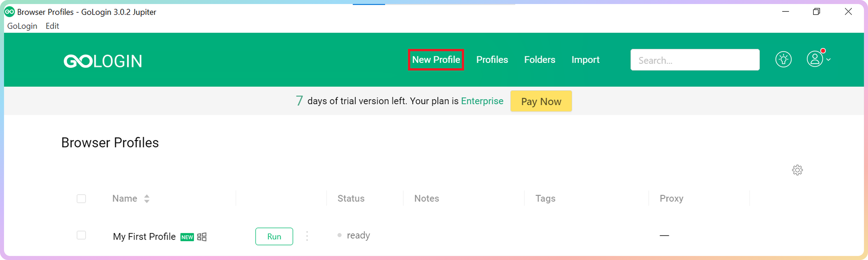Open the user account avatar icon
Screen dimensions: 868x260
(815, 59)
